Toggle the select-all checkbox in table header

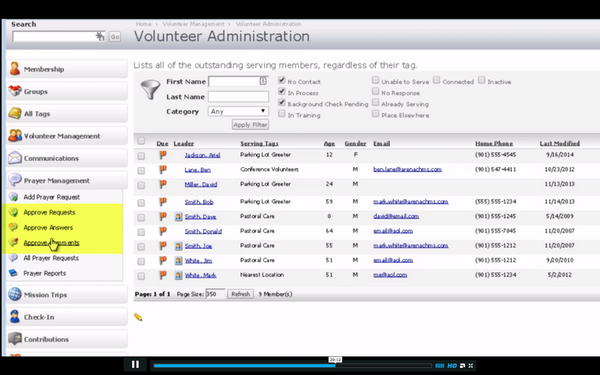click(141, 141)
